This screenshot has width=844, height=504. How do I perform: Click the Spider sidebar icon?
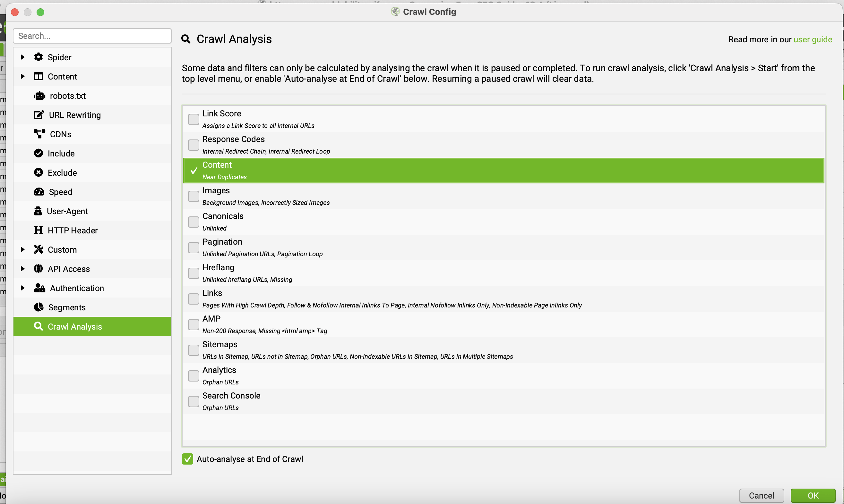39,57
